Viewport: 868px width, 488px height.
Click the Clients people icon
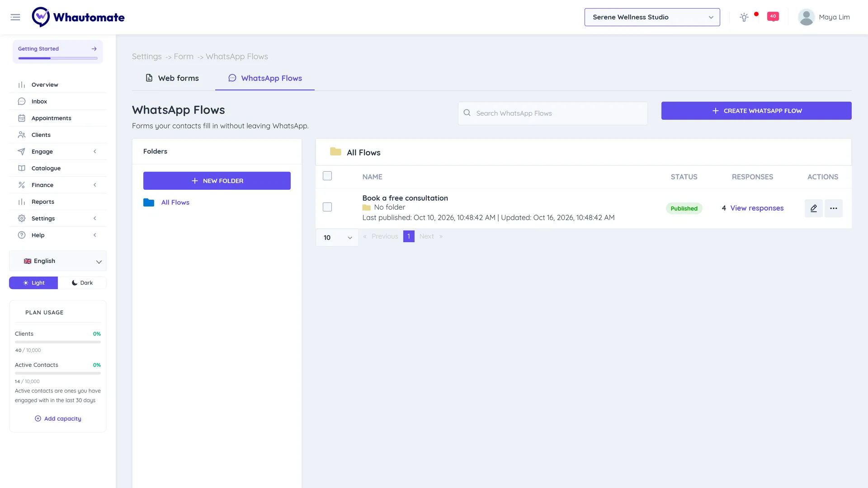(22, 135)
